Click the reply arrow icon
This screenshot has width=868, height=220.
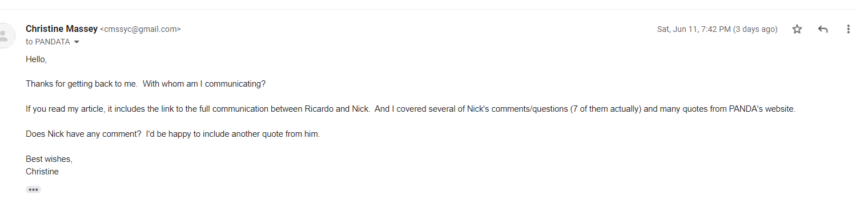[823, 29]
